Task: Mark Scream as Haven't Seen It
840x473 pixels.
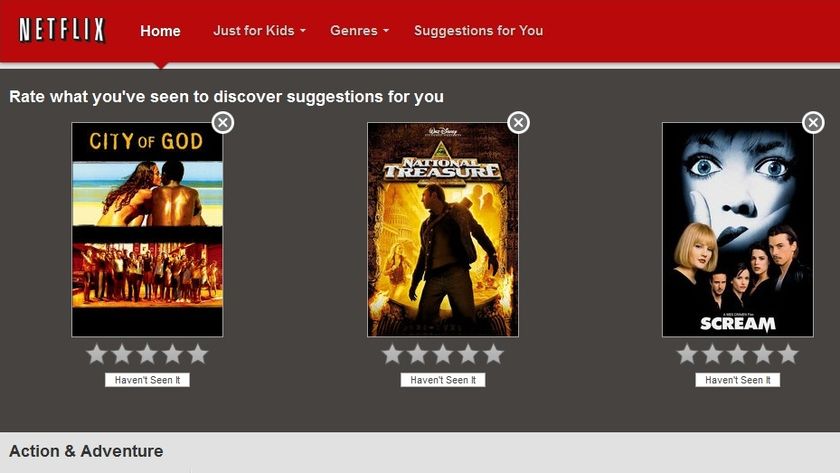Action: 738,380
